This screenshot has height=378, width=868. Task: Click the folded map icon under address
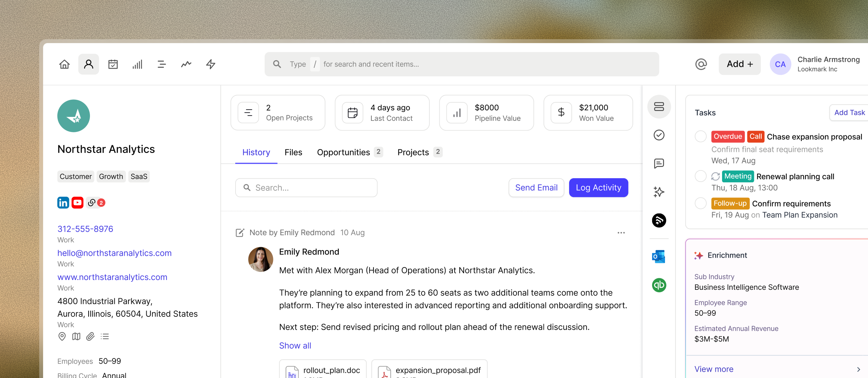[76, 336]
